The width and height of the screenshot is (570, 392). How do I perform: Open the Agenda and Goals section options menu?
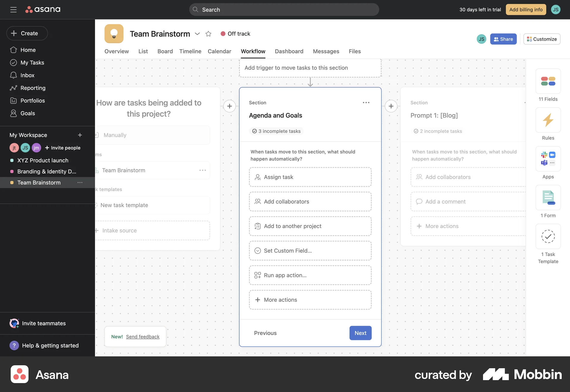[x=366, y=102]
